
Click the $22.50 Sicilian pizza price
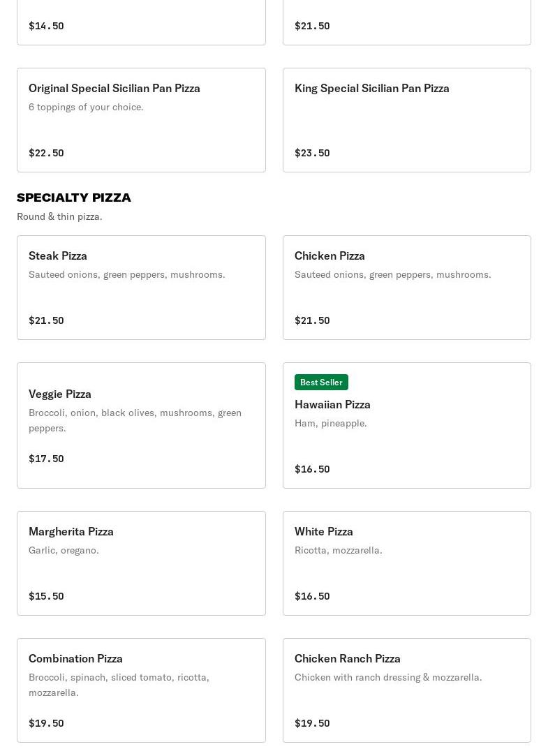[x=46, y=153]
